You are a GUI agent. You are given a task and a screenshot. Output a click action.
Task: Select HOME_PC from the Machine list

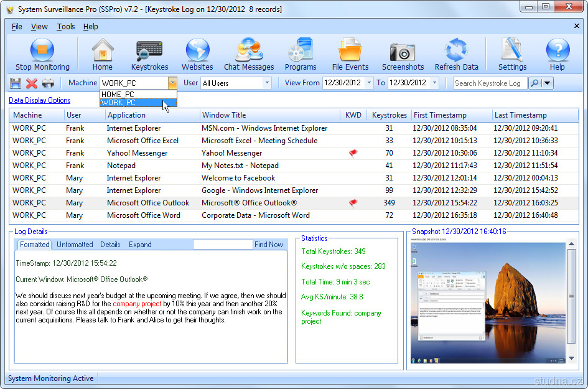click(118, 94)
